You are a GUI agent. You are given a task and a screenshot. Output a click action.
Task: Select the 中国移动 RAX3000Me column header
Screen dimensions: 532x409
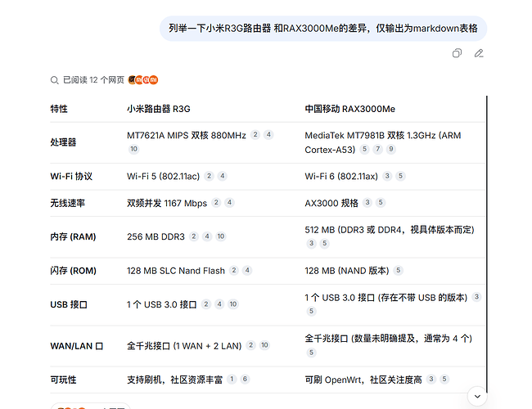(x=349, y=109)
